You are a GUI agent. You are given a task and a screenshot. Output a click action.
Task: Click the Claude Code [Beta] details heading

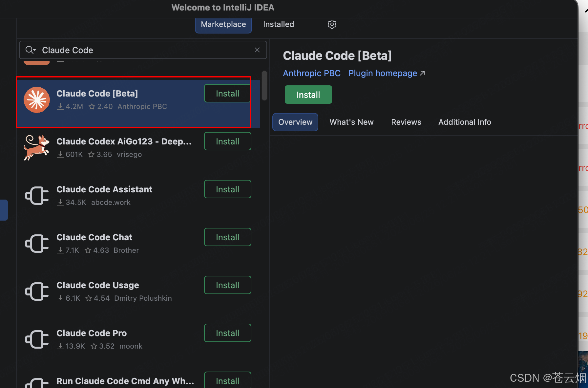click(x=337, y=56)
